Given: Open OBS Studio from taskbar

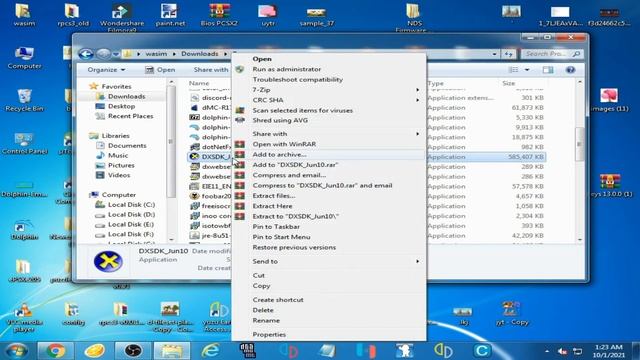Looking at the screenshot, I should tap(133, 351).
